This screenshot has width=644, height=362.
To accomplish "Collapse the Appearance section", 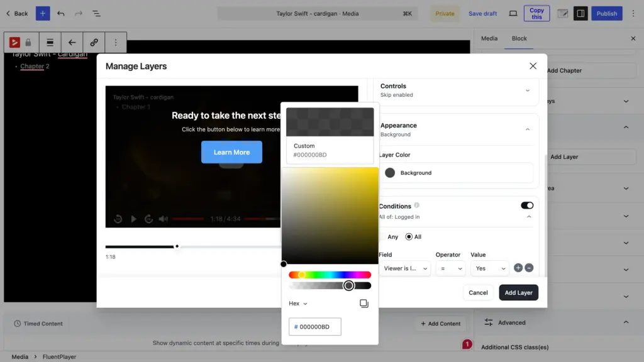I will coord(528,129).
